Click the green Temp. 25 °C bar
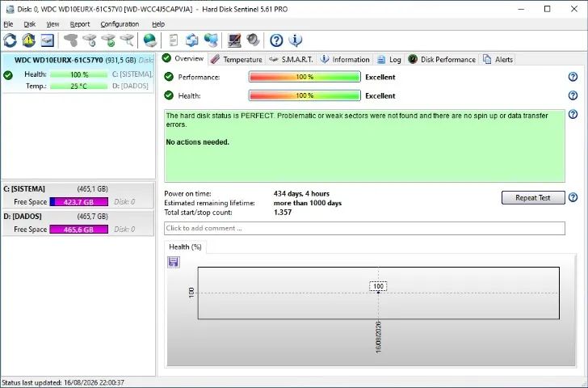 pos(79,86)
